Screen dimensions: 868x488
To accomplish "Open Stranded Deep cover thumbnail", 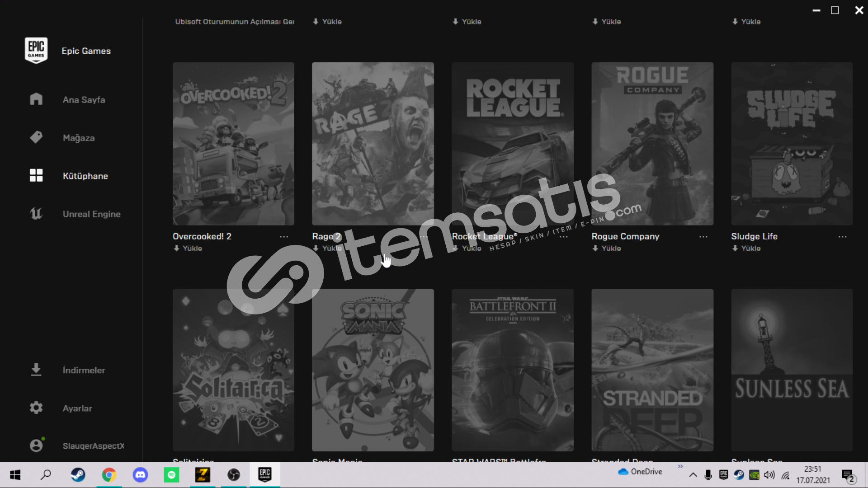I will [652, 370].
